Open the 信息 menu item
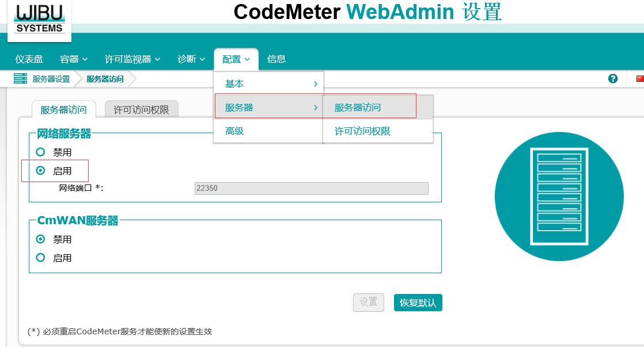 (276, 59)
